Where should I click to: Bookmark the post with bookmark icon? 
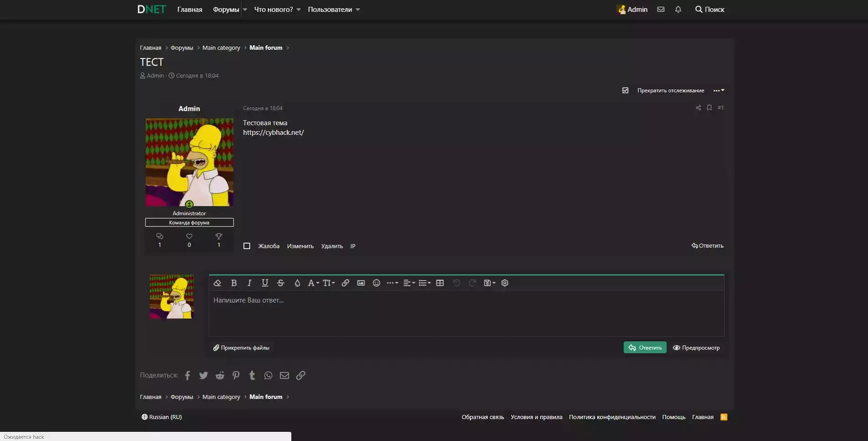click(x=709, y=108)
